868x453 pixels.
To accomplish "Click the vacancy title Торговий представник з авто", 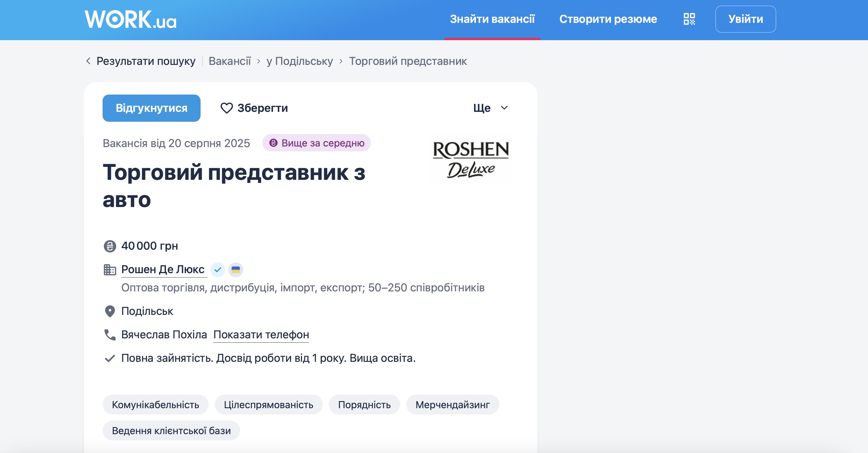I will point(234,186).
